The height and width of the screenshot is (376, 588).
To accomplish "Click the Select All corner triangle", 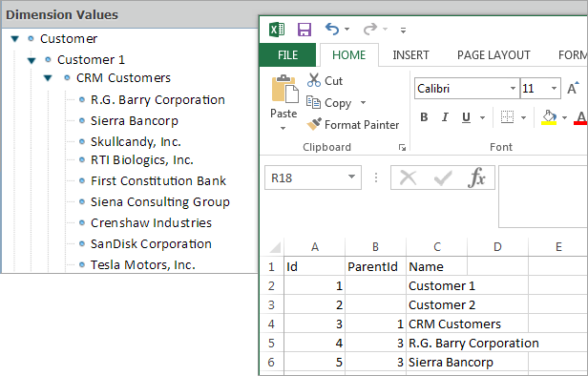I will coord(275,247).
